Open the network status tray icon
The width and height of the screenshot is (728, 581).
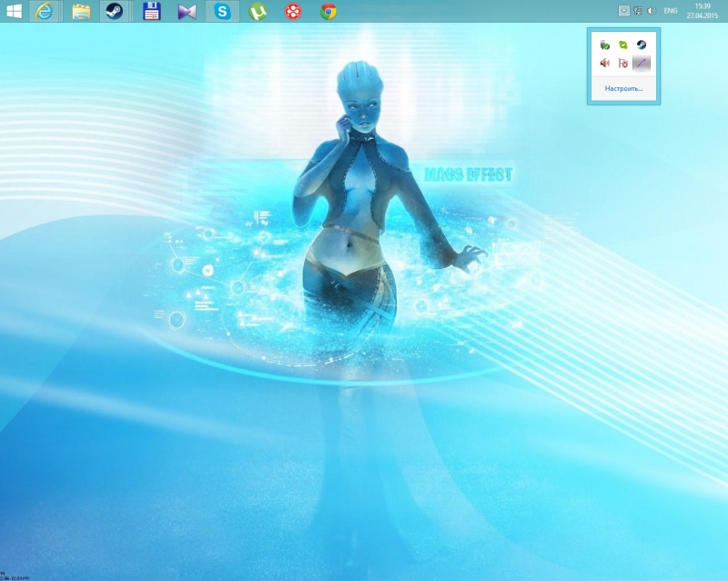click(638, 11)
